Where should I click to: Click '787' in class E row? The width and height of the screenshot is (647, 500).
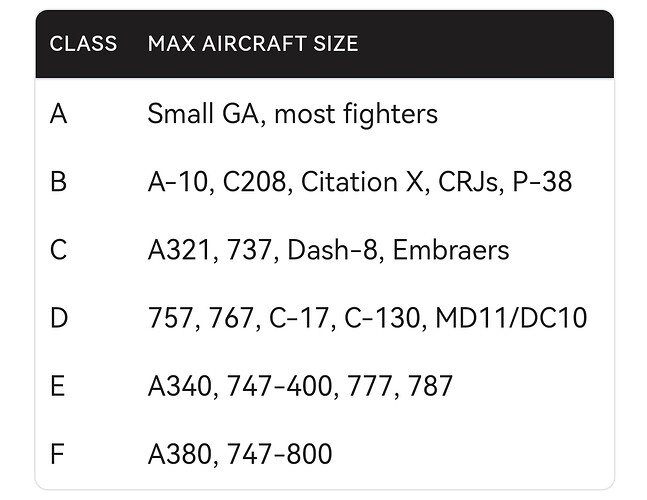[x=430, y=386]
